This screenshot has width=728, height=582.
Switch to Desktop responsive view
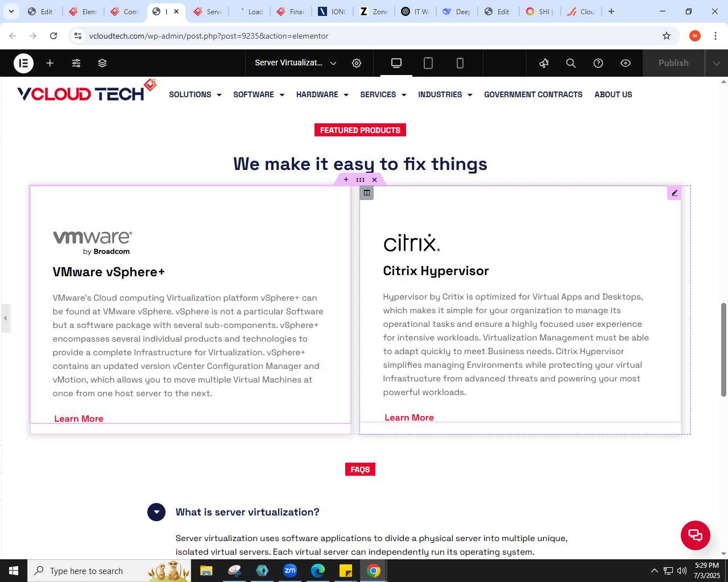point(396,63)
